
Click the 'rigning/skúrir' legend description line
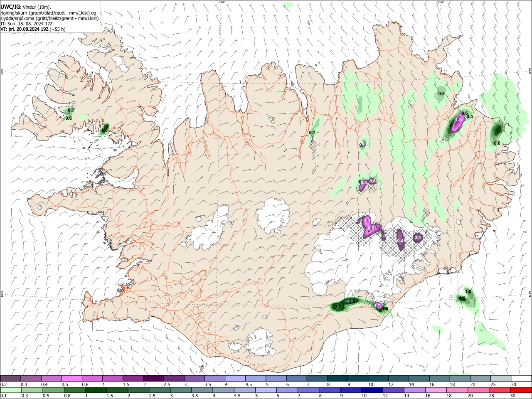click(48, 12)
